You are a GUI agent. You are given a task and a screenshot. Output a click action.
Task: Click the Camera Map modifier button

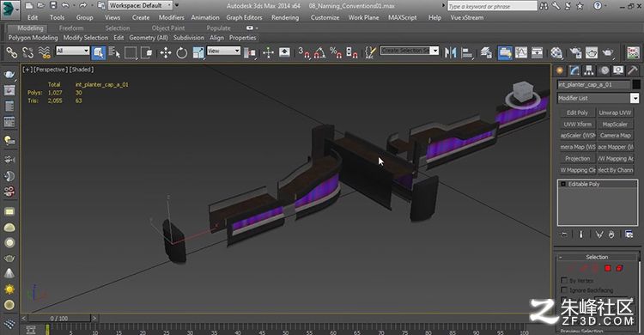coord(615,136)
